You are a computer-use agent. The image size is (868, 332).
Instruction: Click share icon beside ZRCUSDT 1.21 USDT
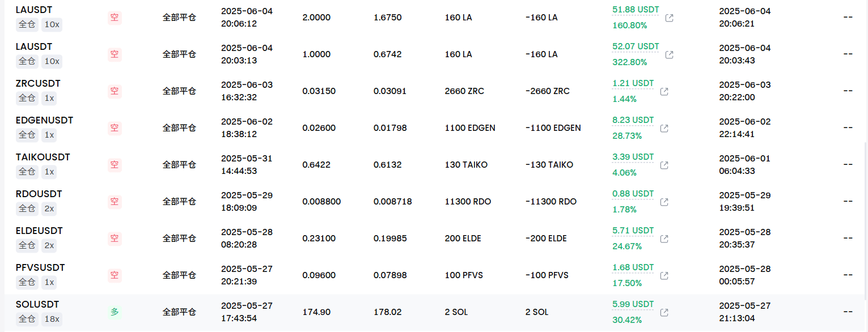664,92
